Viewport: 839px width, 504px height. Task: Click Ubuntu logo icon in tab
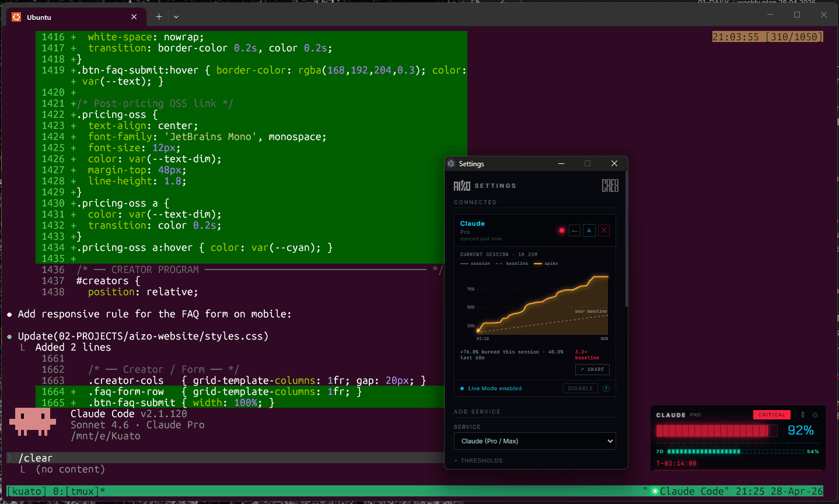pyautogui.click(x=16, y=17)
